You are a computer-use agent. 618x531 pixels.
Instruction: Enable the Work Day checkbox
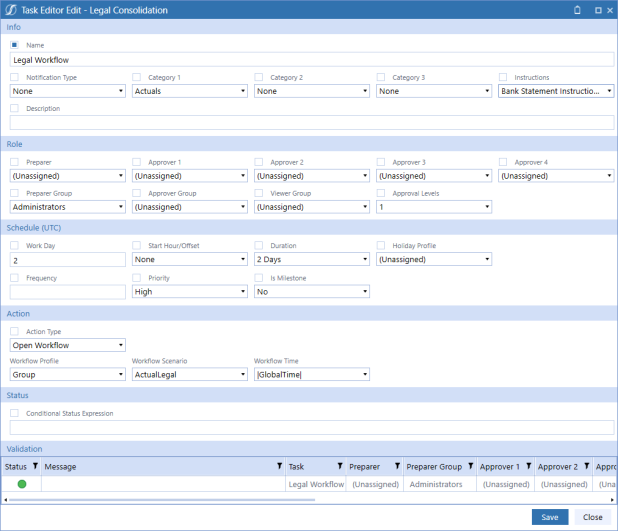[14, 245]
